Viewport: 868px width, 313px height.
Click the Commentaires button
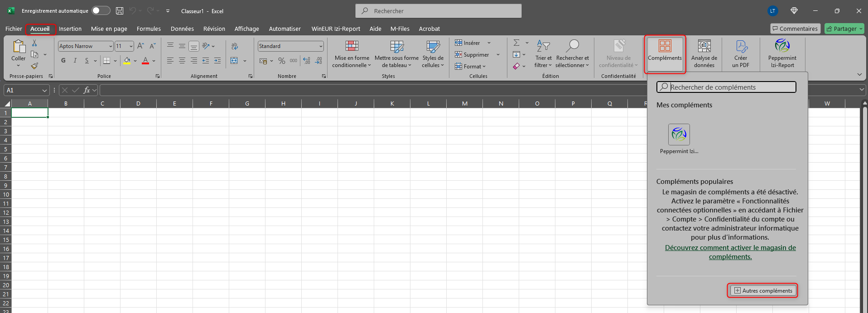795,29
